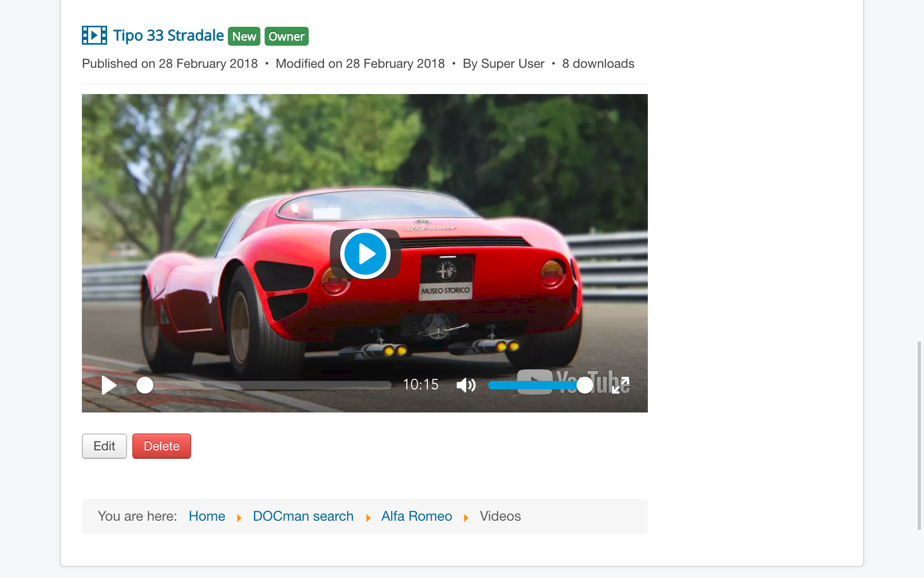924x578 pixels.
Task: Open the DOCman search breadcrumb link
Action: (303, 517)
